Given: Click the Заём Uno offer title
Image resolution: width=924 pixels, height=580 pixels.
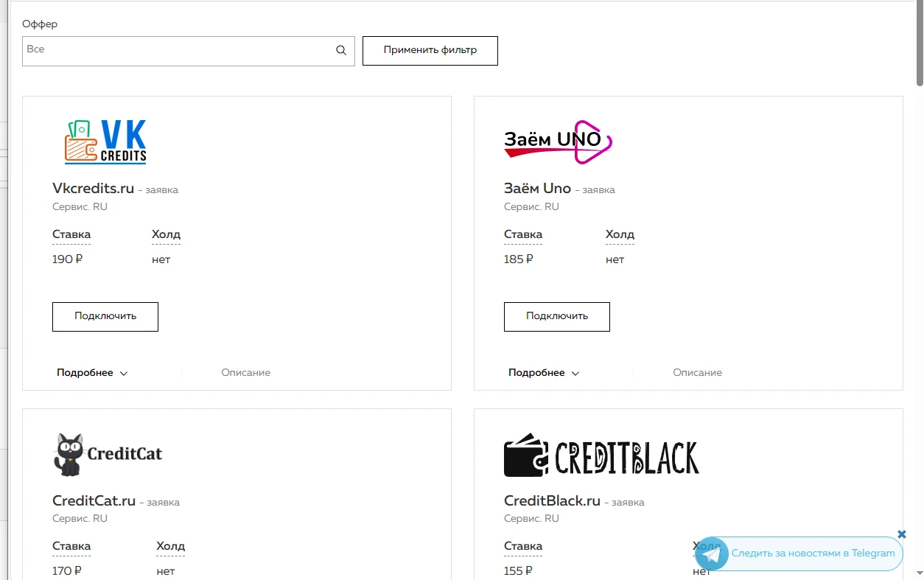Looking at the screenshot, I should point(538,188).
